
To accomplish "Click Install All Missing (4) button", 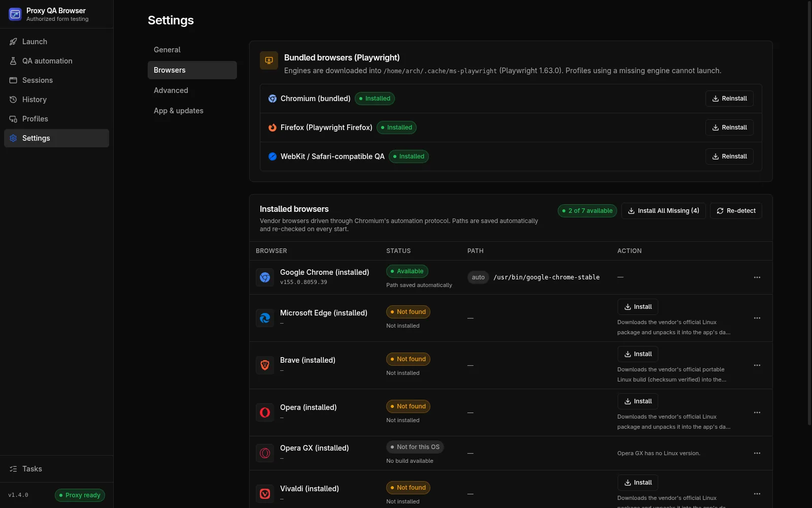I will 663,211.
